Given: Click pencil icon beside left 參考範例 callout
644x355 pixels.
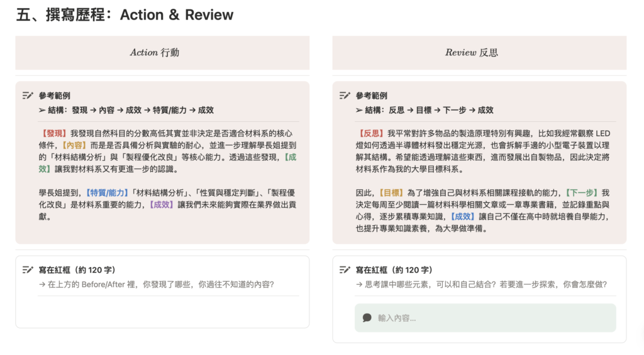Looking at the screenshot, I should 27,96.
